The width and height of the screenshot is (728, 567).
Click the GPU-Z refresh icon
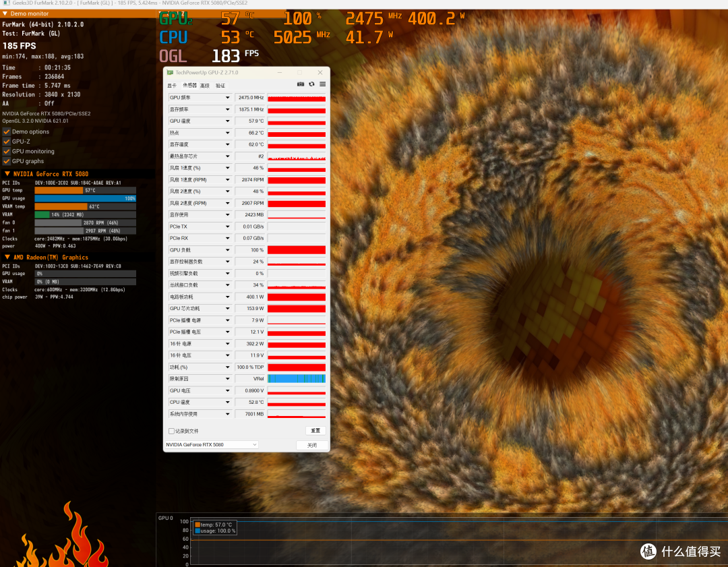[x=311, y=84]
